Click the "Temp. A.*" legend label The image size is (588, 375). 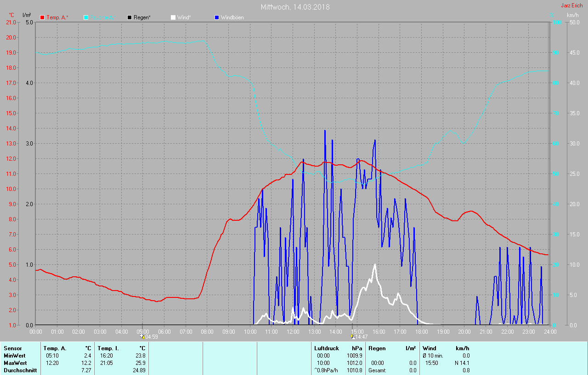[57, 17]
